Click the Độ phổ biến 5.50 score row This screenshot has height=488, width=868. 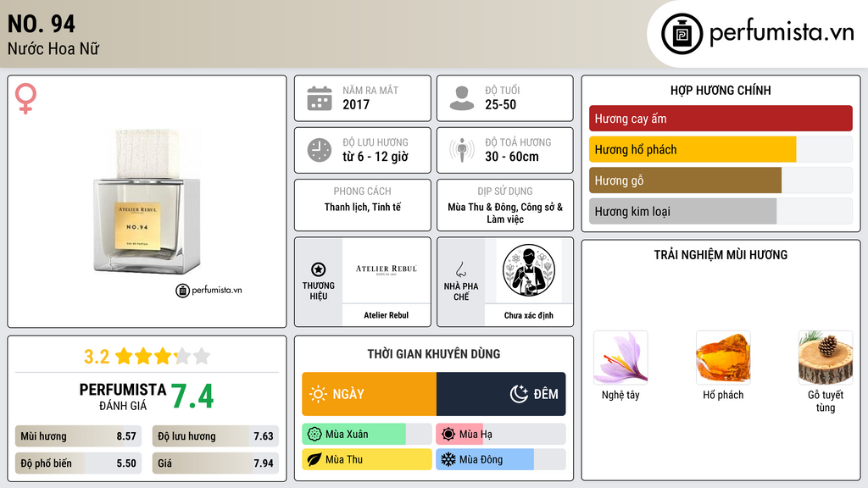(x=78, y=463)
